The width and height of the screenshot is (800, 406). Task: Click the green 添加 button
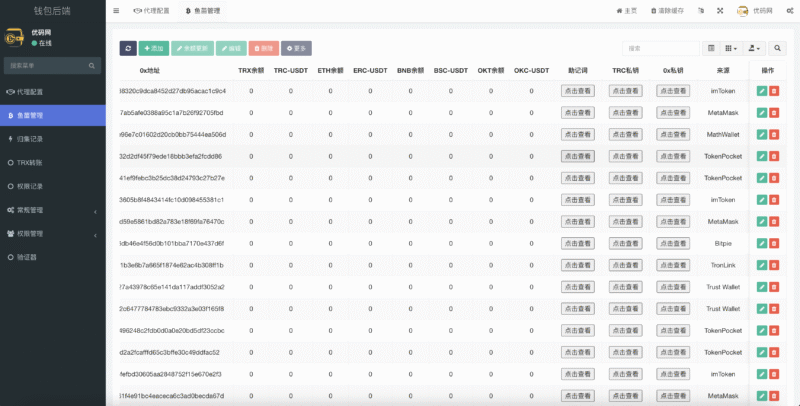[x=153, y=48]
